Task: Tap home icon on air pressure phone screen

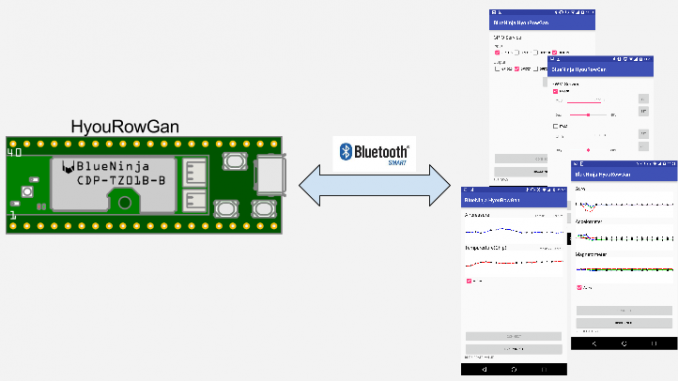Action: click(514, 369)
